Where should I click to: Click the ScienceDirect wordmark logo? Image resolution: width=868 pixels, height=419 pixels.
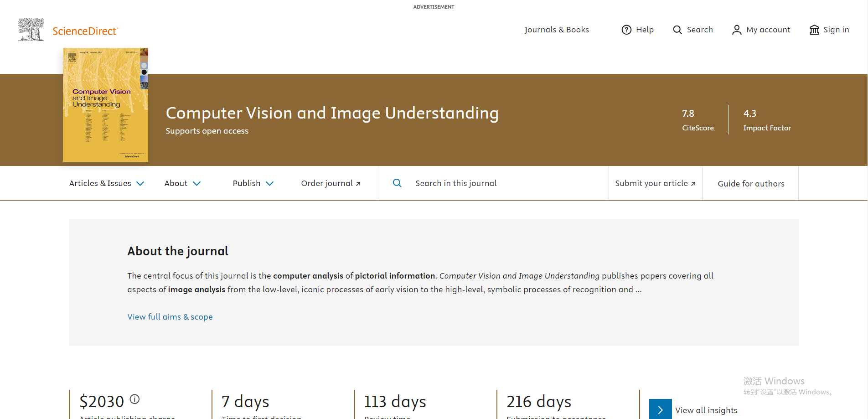(85, 31)
